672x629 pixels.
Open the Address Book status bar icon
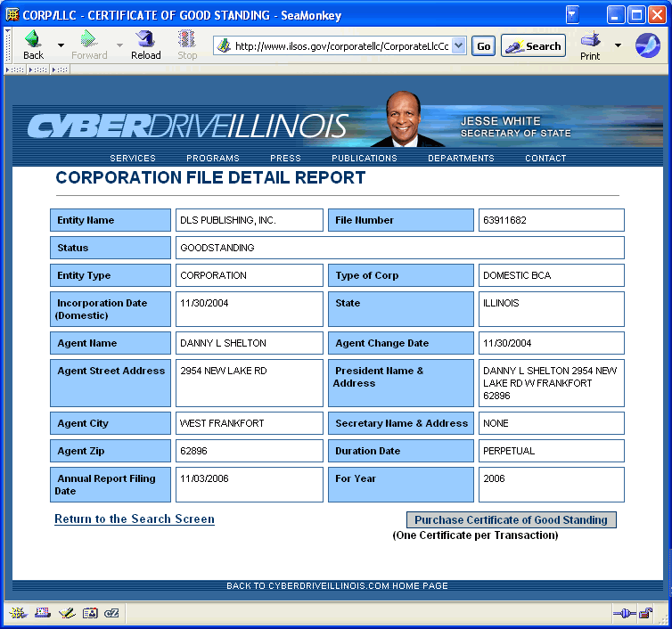[x=90, y=613]
